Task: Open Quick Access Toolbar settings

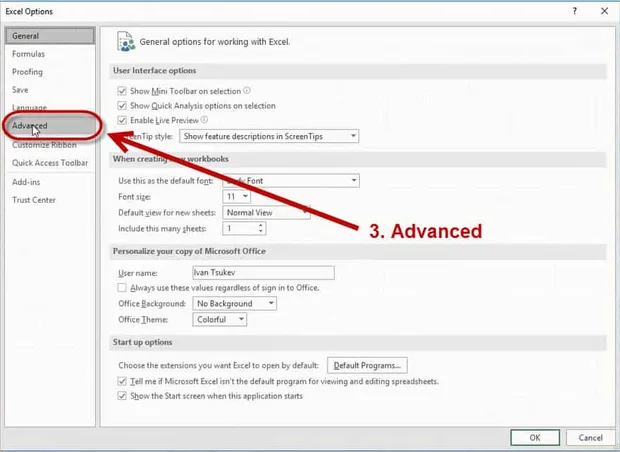Action: click(50, 163)
